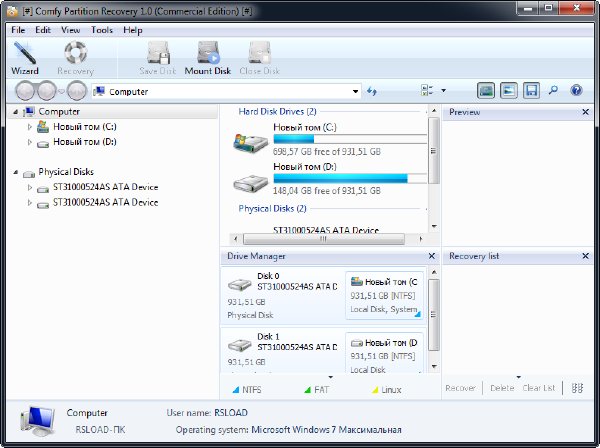Go back with the round back button

coord(25,91)
